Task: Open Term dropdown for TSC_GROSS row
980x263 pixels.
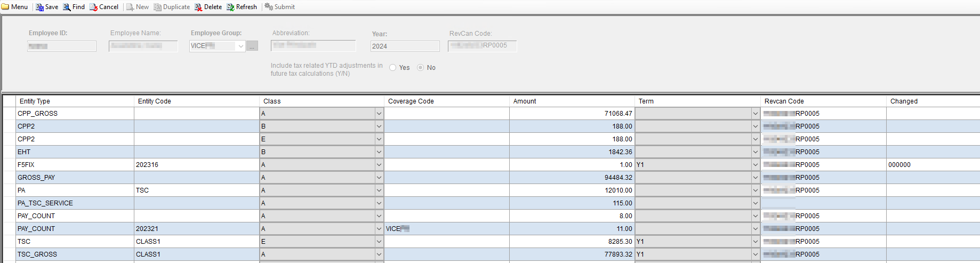Action: (x=756, y=254)
